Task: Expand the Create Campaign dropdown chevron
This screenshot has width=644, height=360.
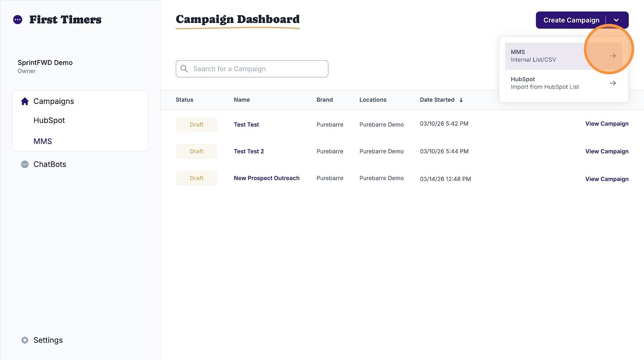Action: click(616, 20)
